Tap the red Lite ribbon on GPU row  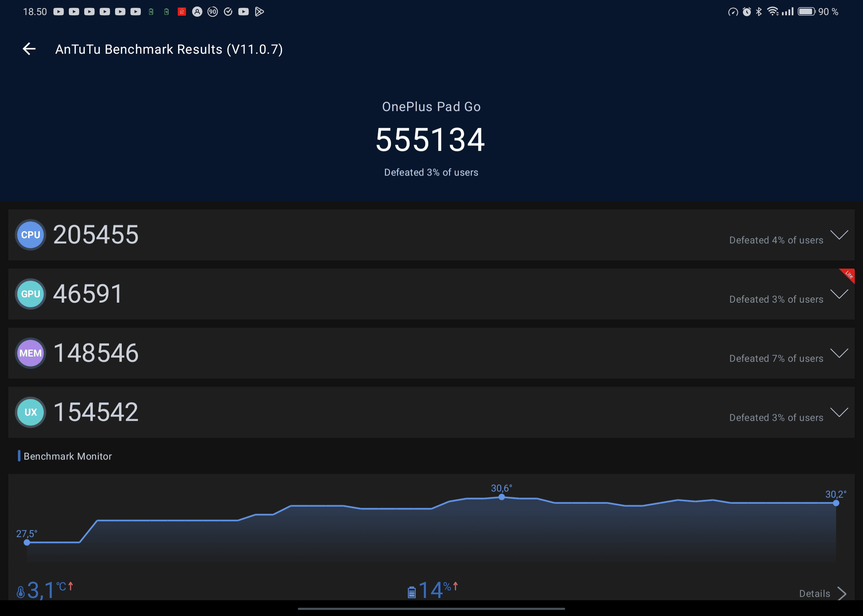tap(848, 275)
